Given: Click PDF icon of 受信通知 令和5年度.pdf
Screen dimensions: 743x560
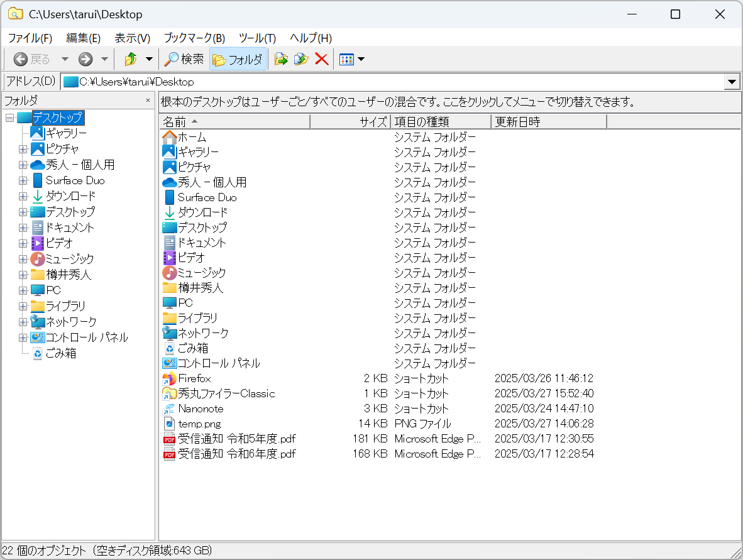Looking at the screenshot, I should click(x=169, y=439).
